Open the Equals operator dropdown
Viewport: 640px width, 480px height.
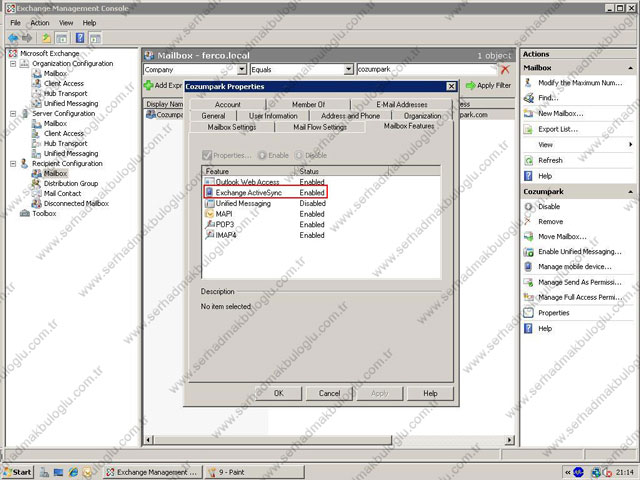click(348, 69)
